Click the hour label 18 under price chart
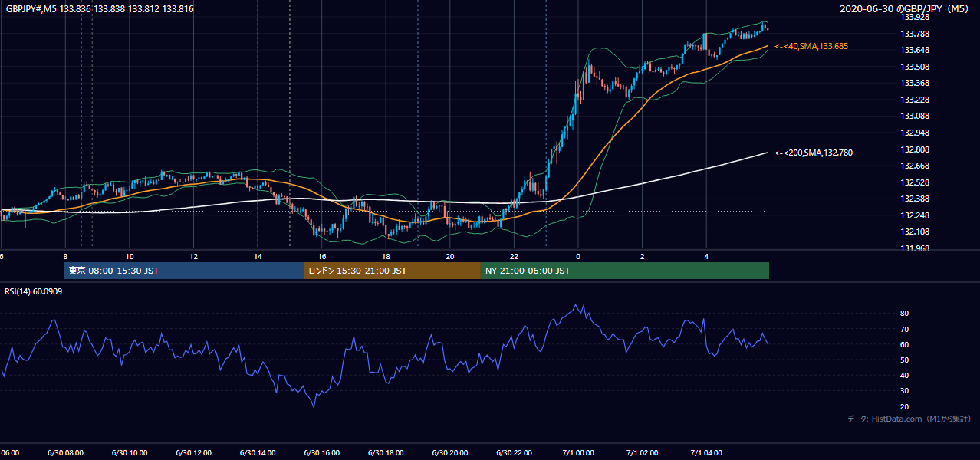 pos(386,256)
